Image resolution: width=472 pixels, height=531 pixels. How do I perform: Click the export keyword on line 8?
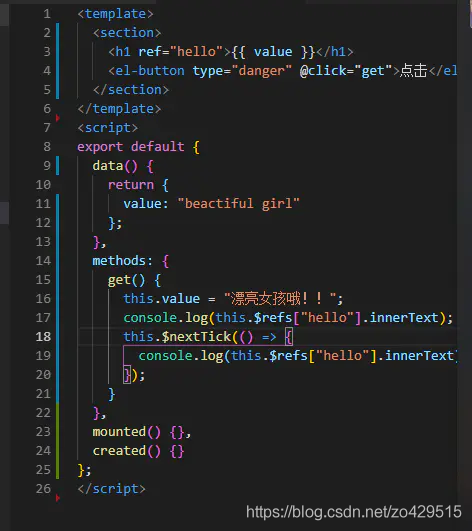pyautogui.click(x=100, y=147)
